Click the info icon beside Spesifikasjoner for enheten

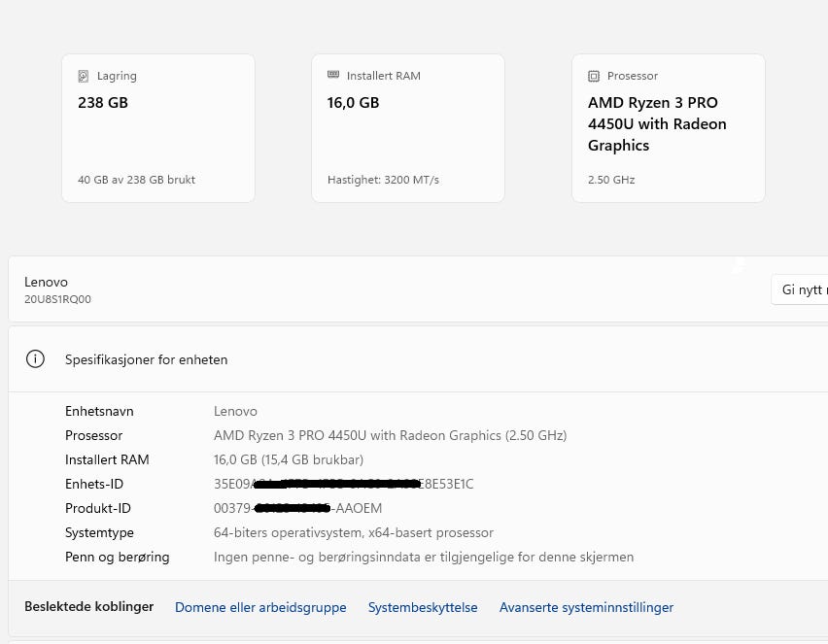[35, 359]
